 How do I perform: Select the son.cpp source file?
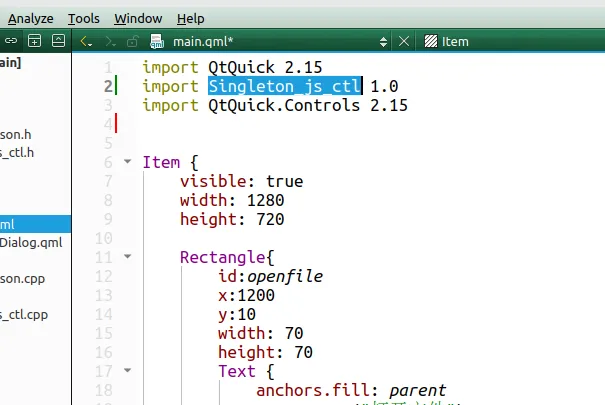coord(22,278)
